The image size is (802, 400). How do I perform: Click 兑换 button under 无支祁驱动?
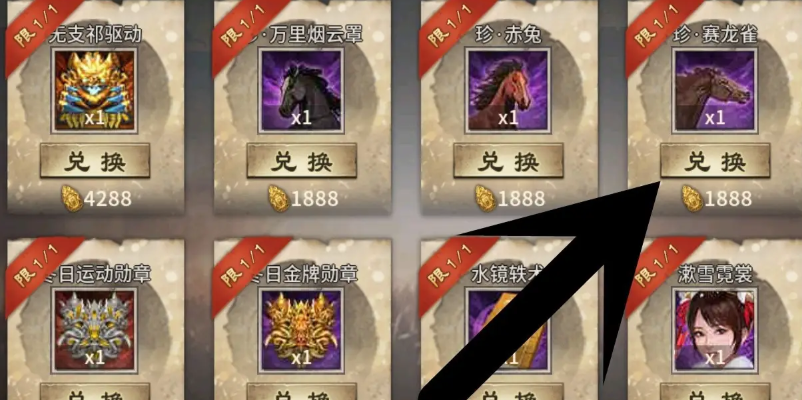click(95, 161)
